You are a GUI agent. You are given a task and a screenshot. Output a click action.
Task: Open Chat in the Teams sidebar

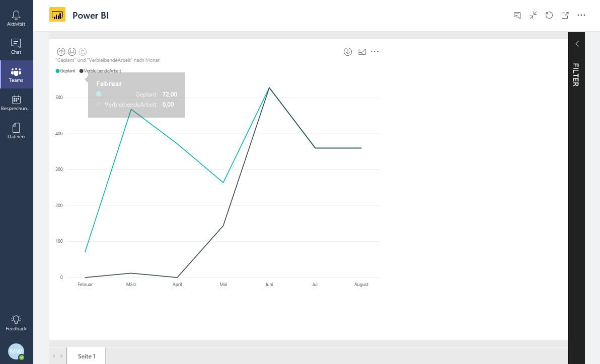coord(16,46)
